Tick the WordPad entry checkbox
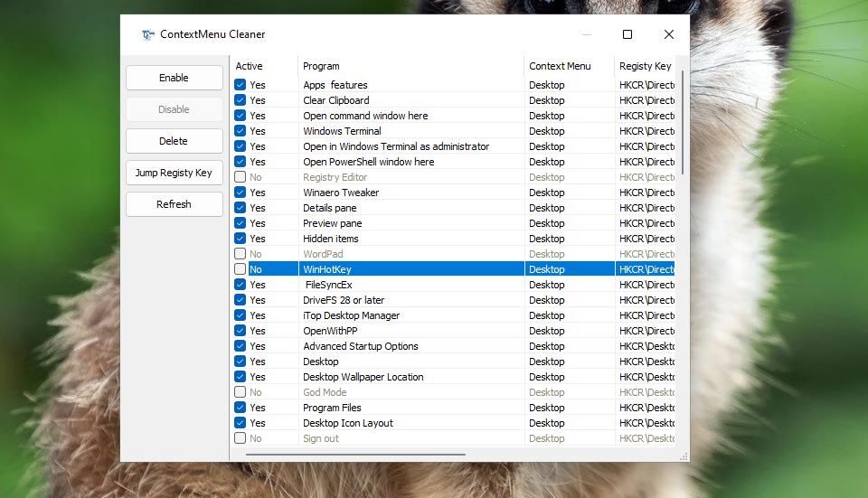The image size is (868, 498). pos(241,254)
